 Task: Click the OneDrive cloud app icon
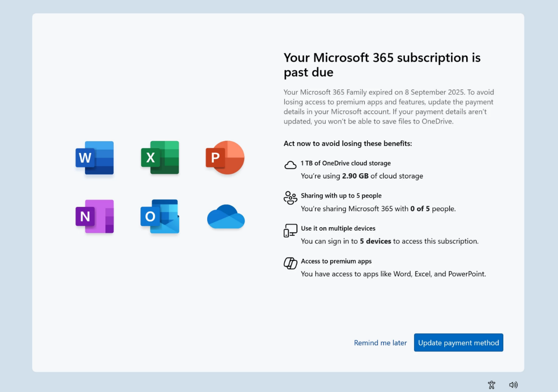(226, 217)
